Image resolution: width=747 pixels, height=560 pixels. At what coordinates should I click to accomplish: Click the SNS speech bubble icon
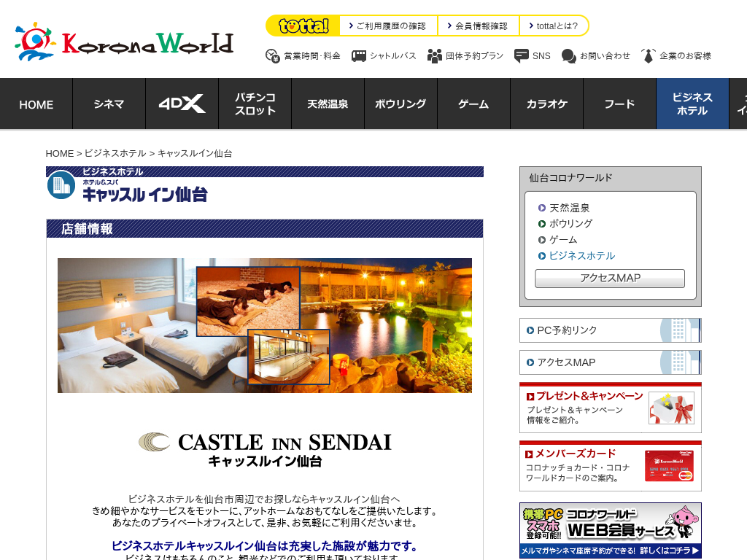[521, 55]
